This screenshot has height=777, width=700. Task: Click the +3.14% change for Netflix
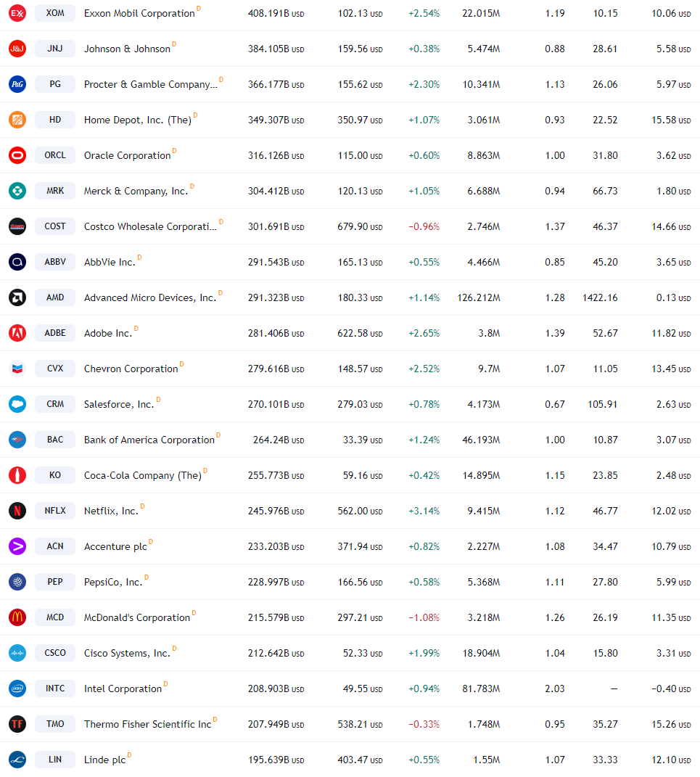(x=424, y=511)
